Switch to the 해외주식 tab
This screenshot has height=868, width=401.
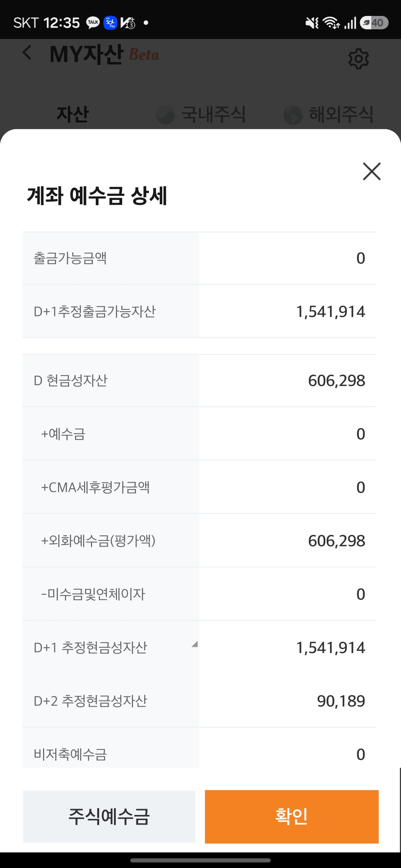[x=341, y=114]
